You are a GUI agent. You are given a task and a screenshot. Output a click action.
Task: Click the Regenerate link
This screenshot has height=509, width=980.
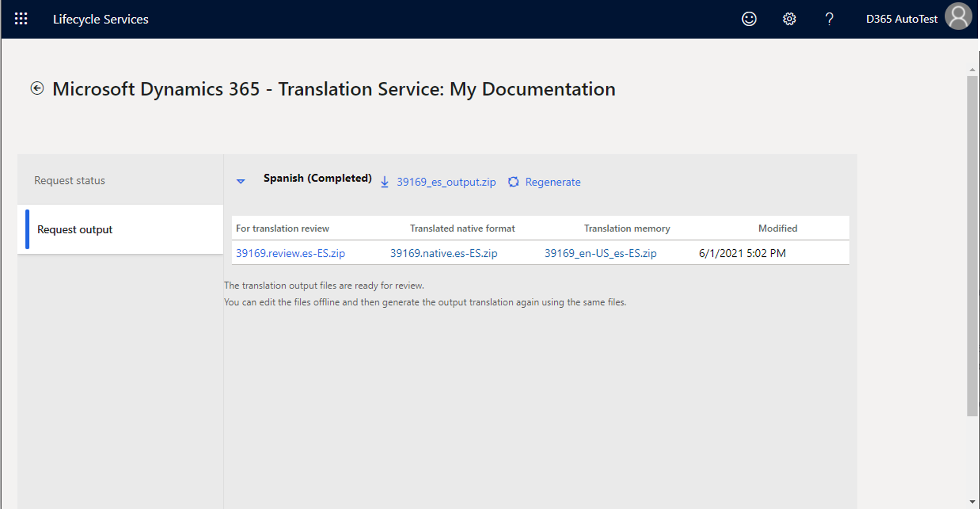pyautogui.click(x=553, y=182)
